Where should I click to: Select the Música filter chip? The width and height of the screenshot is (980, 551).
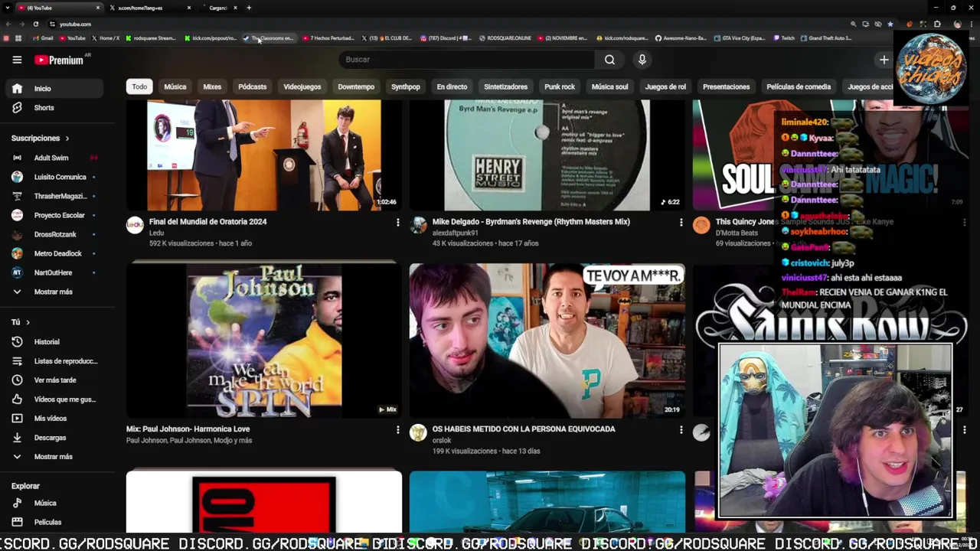point(175,87)
